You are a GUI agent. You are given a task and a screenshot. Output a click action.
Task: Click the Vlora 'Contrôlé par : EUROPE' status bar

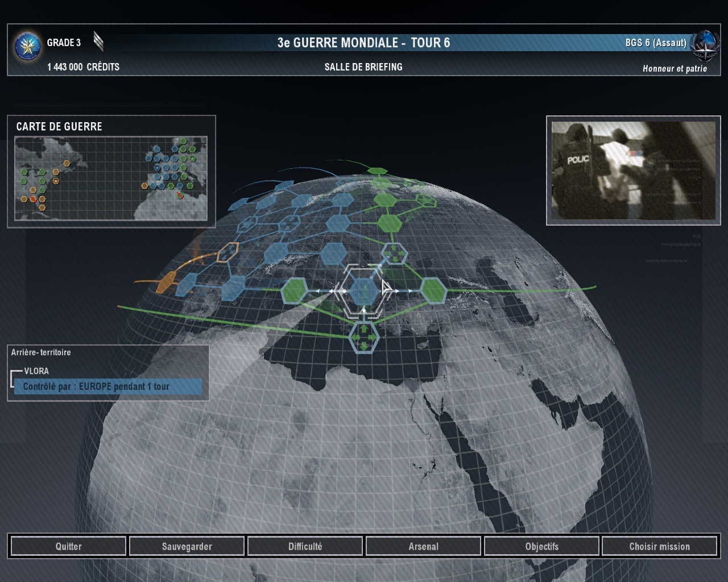click(x=108, y=386)
